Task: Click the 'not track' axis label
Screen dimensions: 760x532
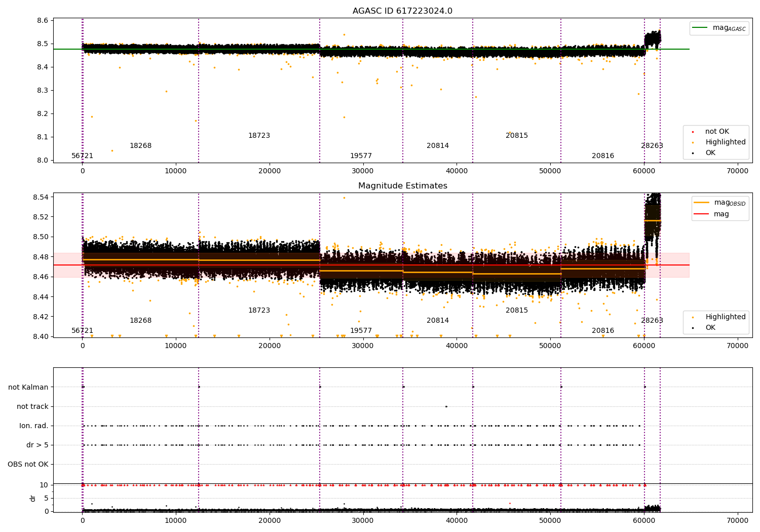Action: click(x=32, y=407)
